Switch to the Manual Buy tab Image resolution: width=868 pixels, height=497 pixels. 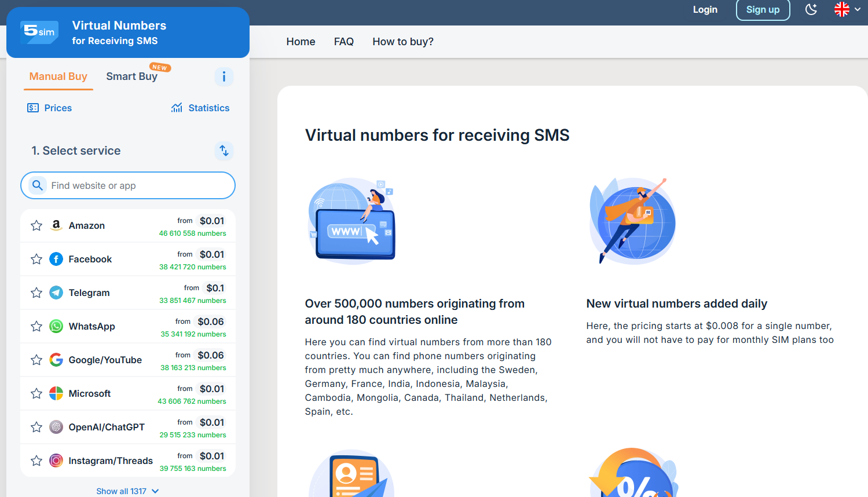point(58,76)
